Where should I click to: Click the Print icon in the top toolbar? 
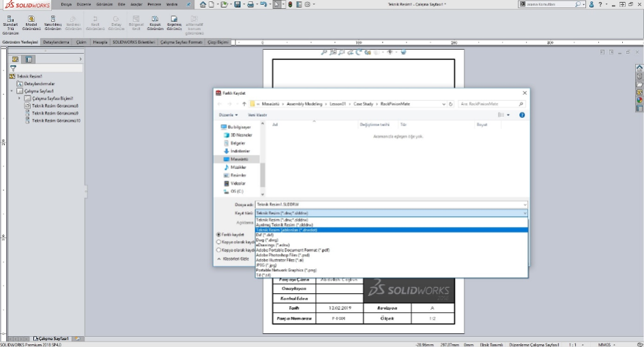point(251,5)
